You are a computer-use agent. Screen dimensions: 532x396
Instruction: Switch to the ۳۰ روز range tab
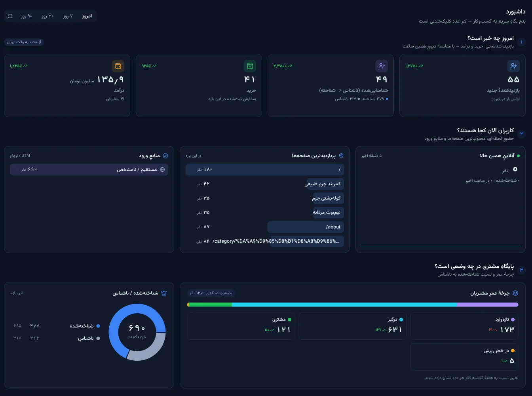tap(47, 16)
